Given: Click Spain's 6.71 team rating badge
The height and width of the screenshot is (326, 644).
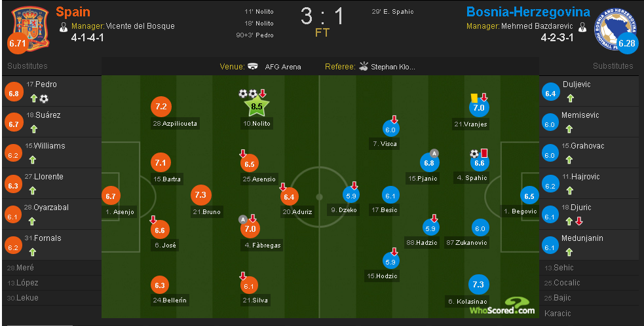Looking at the screenshot, I should tap(18, 44).
